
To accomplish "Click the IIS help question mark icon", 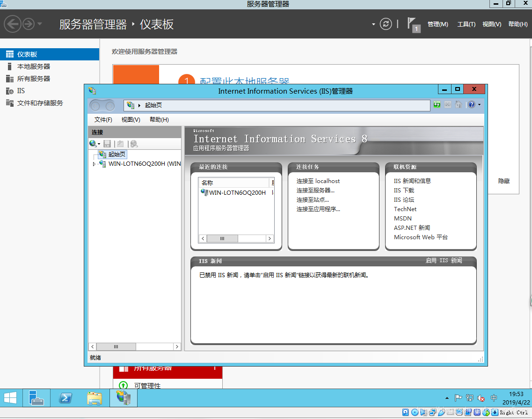I will [x=472, y=104].
